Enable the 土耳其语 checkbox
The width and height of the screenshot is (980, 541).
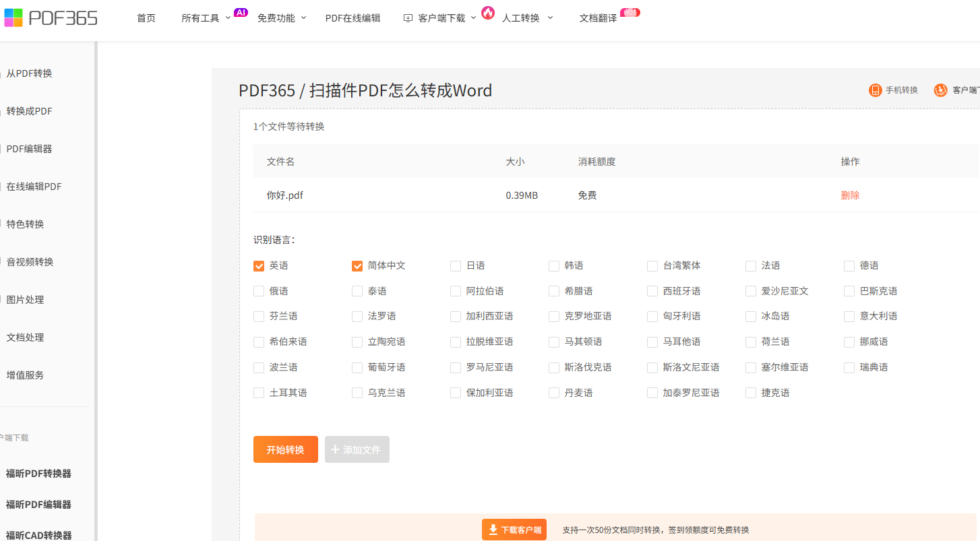pyautogui.click(x=259, y=393)
